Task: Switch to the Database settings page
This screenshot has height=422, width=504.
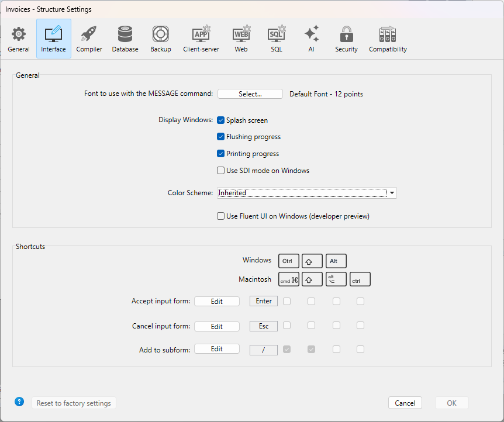Action: (x=125, y=39)
